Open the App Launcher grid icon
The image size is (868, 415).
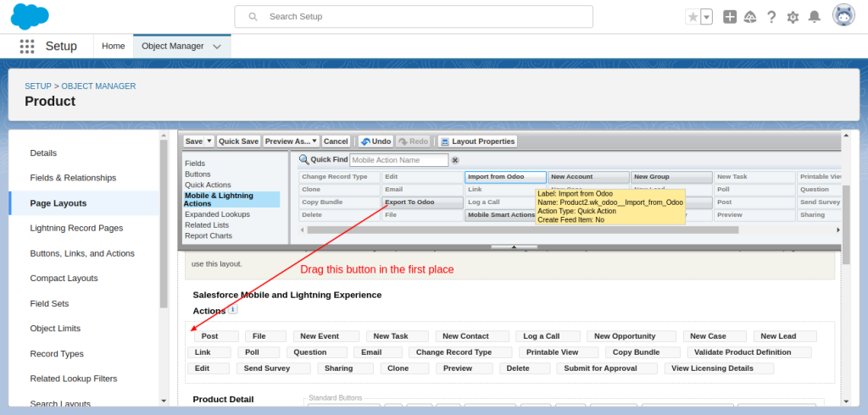(x=26, y=46)
